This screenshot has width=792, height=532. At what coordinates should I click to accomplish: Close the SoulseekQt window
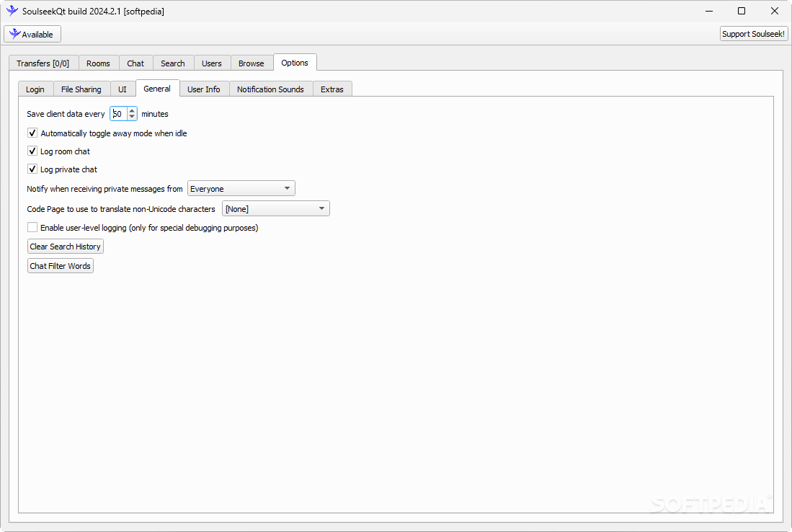coord(774,11)
